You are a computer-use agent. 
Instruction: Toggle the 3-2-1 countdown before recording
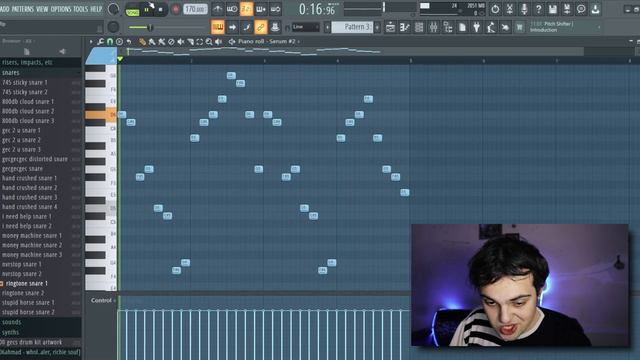coord(246,9)
